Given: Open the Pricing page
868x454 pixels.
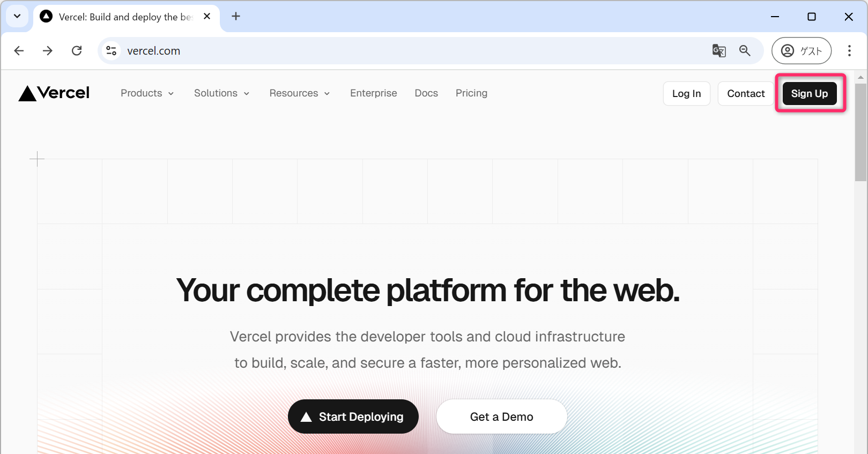Looking at the screenshot, I should tap(471, 93).
